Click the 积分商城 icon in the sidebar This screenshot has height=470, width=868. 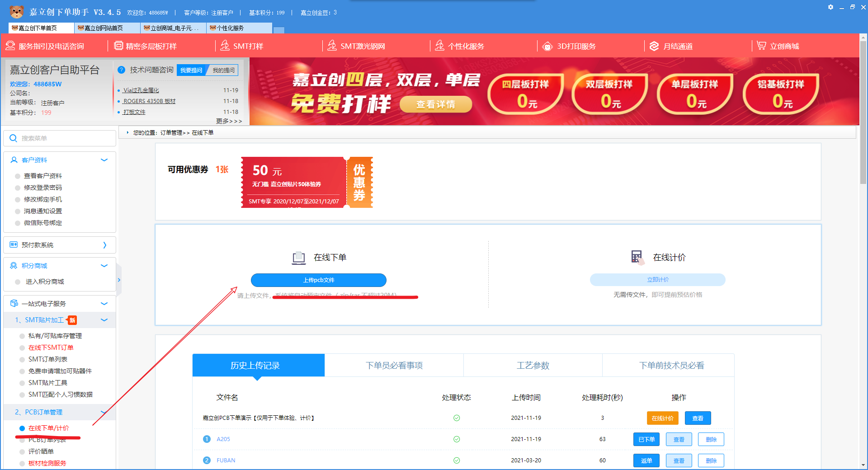click(14, 266)
